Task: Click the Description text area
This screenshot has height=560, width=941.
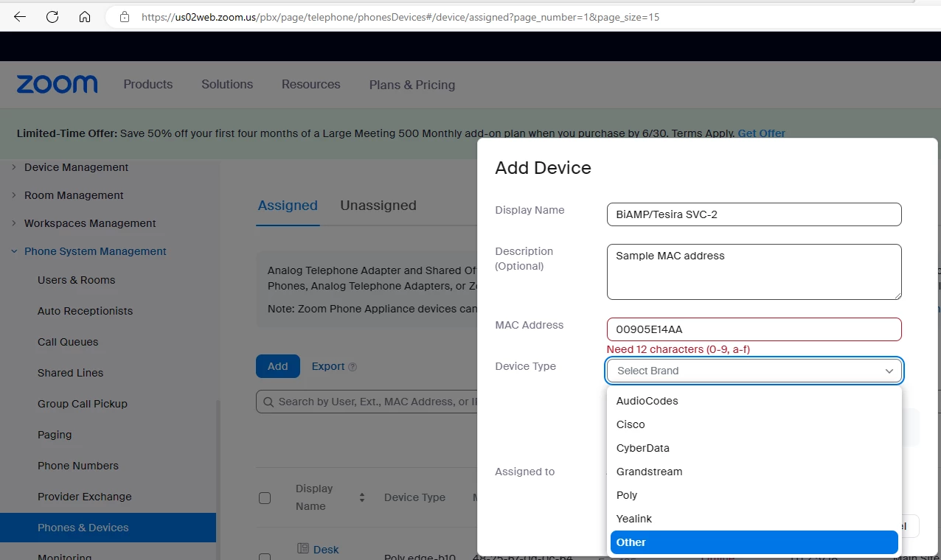Action: coord(754,272)
